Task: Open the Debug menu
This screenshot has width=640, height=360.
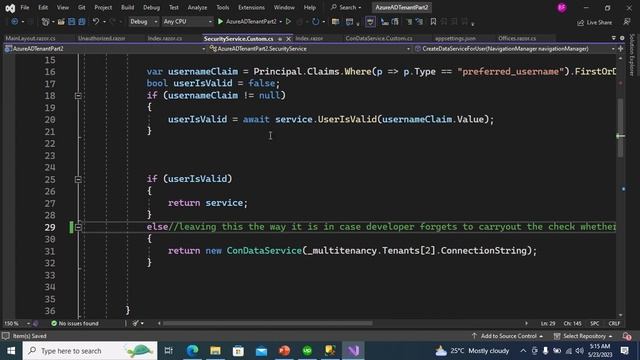Action: point(151,7)
